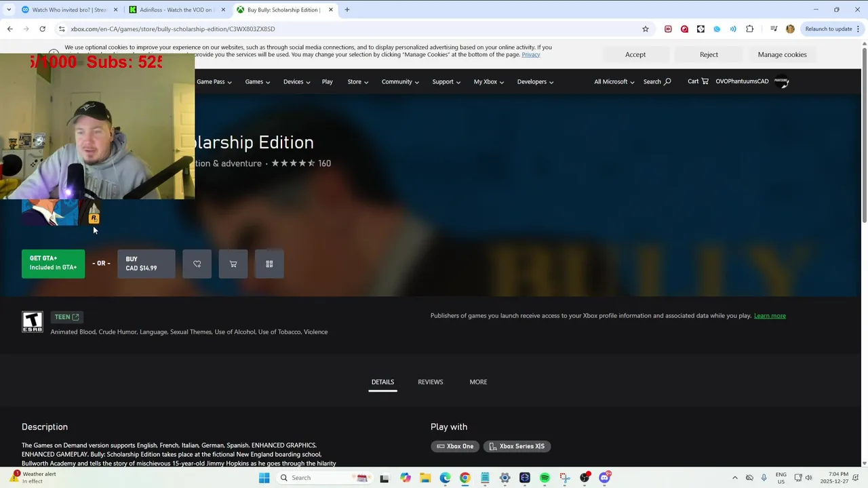
Task: Click the Bully box art thumbnail
Action: click(x=61, y=212)
